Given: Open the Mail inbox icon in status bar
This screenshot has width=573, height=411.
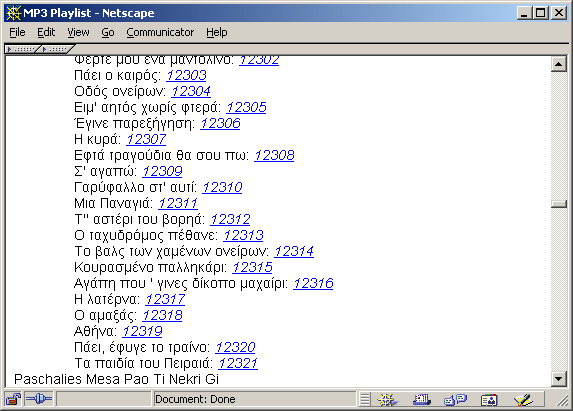Looking at the screenshot, I should [422, 399].
